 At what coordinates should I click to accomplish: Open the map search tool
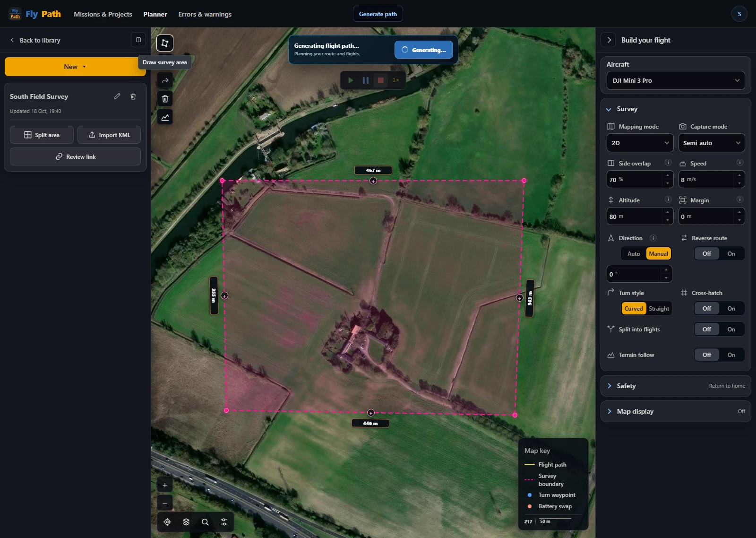[x=205, y=522]
